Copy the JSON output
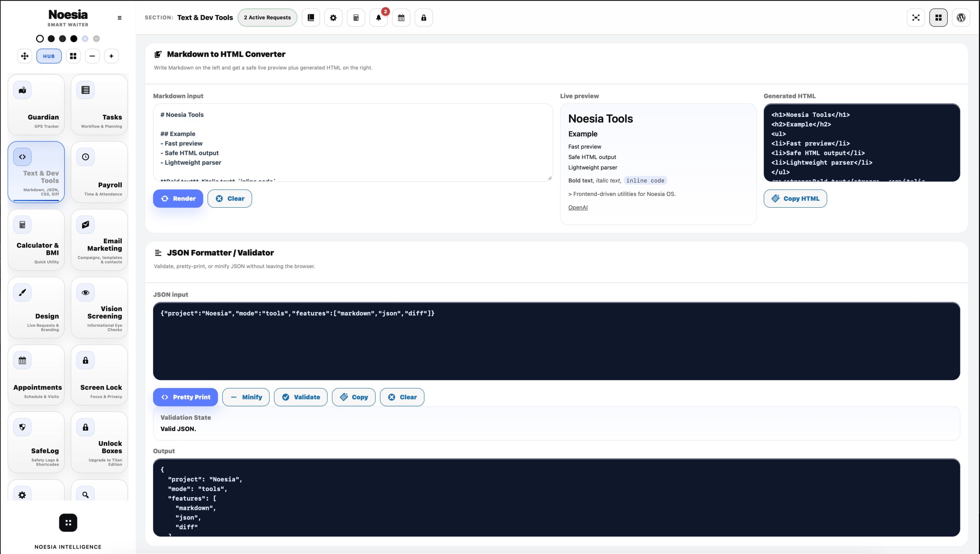Screen dimensions: 980x554 (354, 397)
